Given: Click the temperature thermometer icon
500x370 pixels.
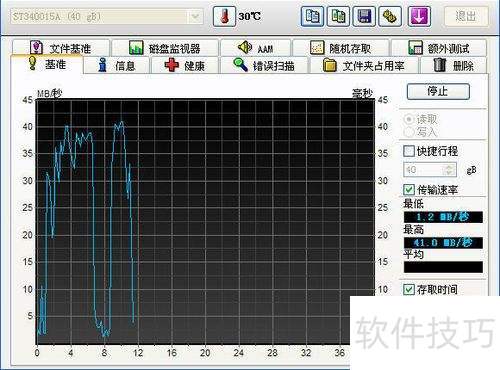Looking at the screenshot, I should point(224,16).
